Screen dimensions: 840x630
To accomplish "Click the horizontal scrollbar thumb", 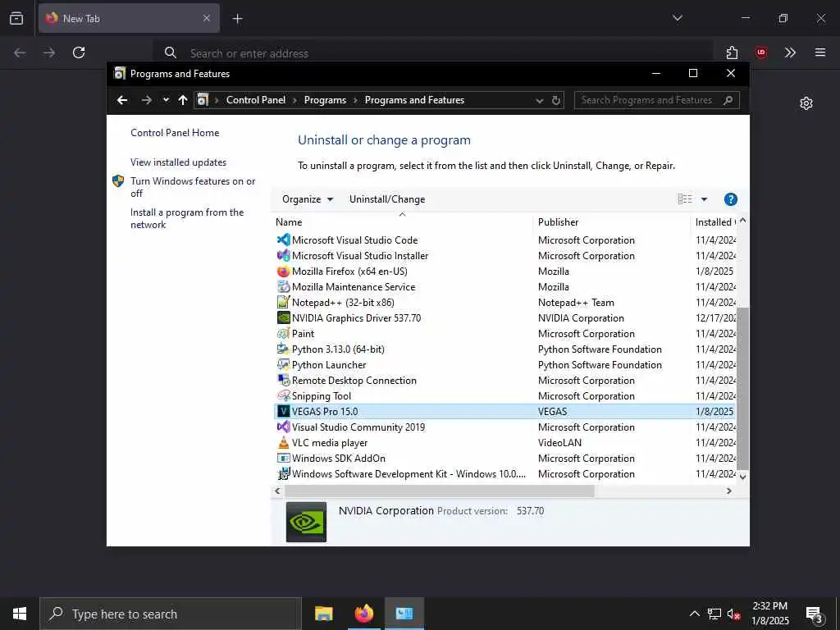I will (440, 491).
